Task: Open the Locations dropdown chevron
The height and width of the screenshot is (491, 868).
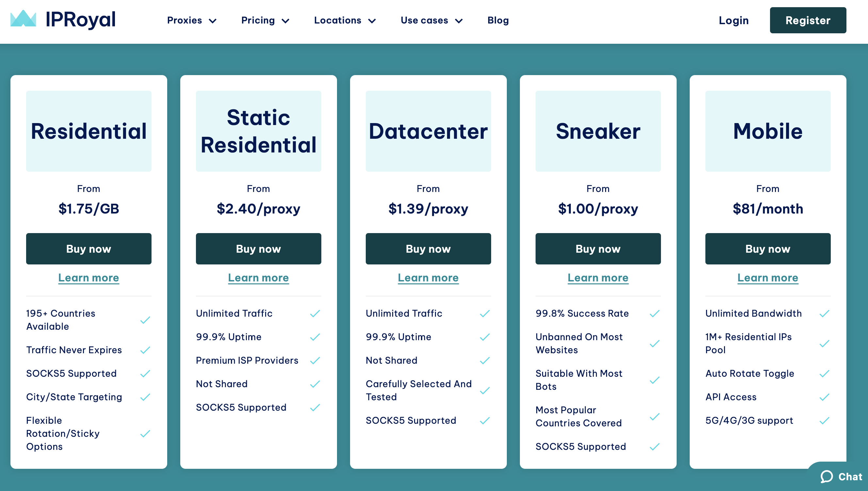Action: coord(372,21)
